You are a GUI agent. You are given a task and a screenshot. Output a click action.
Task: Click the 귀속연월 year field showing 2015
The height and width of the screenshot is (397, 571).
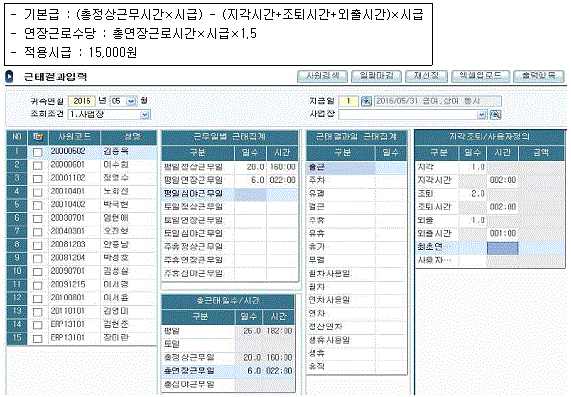click(82, 101)
